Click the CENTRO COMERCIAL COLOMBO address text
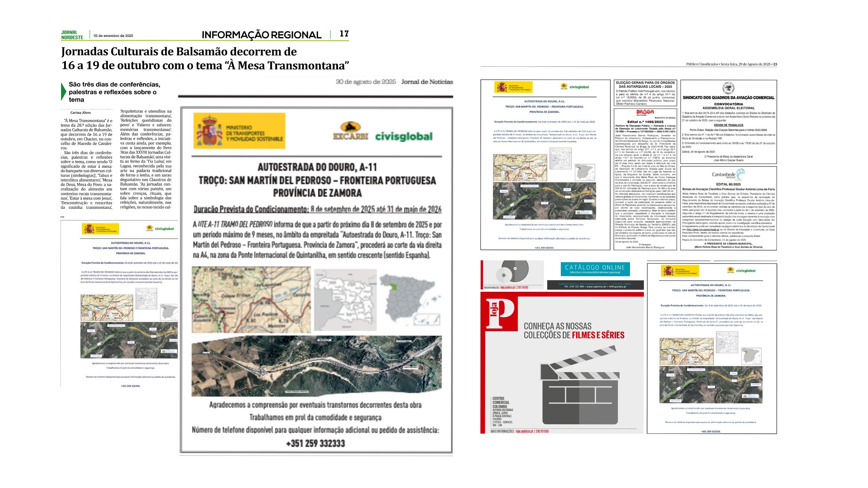The height and width of the screenshot is (488, 868). (x=503, y=412)
